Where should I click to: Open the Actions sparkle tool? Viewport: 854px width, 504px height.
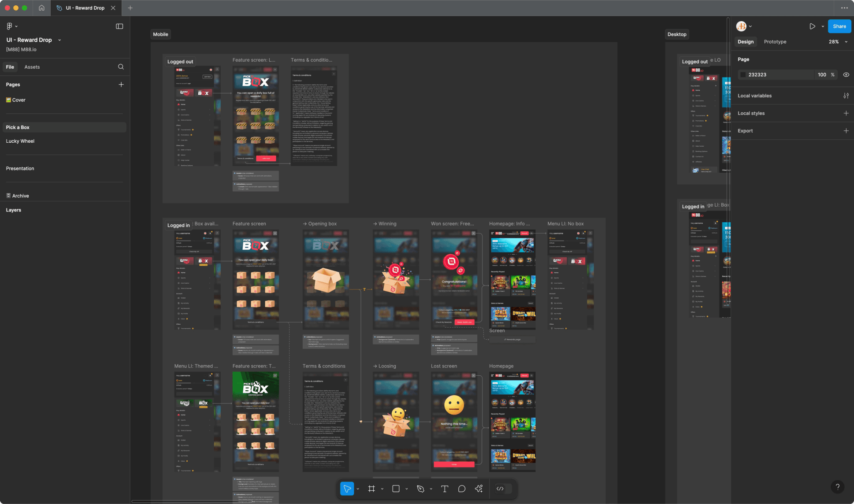pos(479,489)
